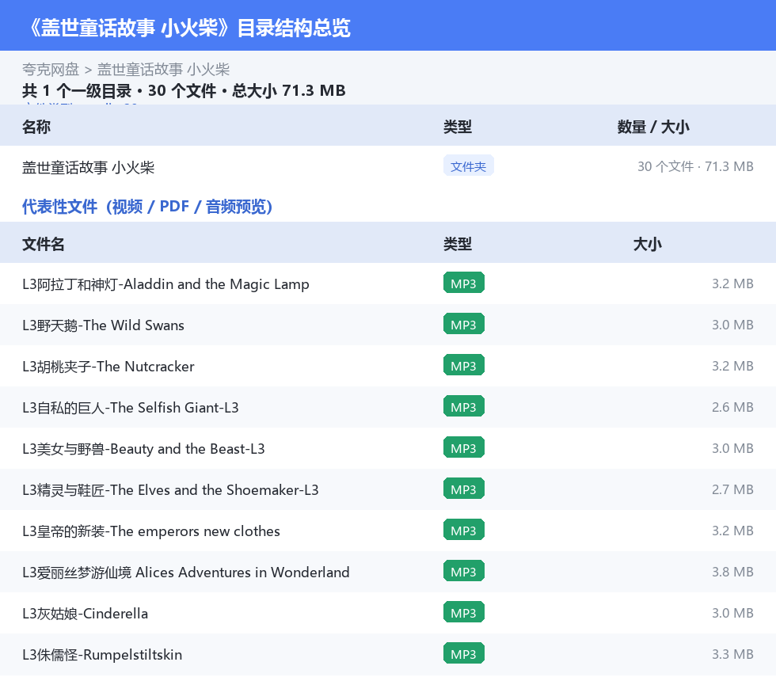Select the 3.0 MB size of Wild Swans

click(x=732, y=325)
